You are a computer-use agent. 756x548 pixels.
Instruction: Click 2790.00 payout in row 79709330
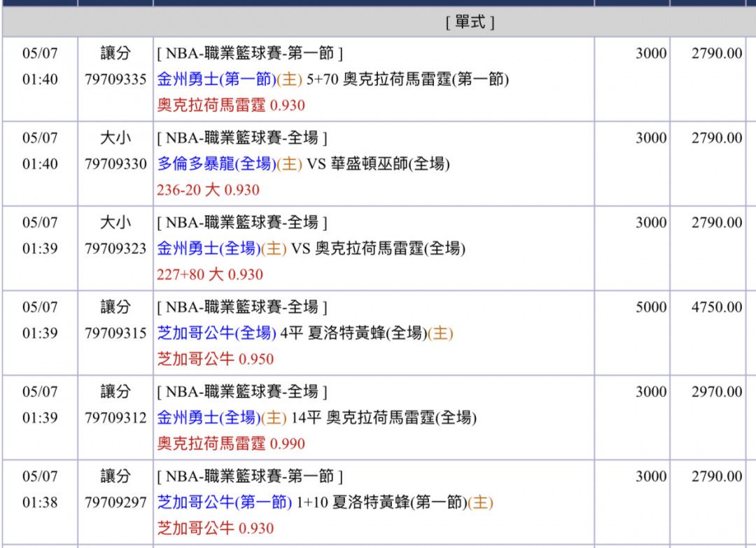coord(717,138)
